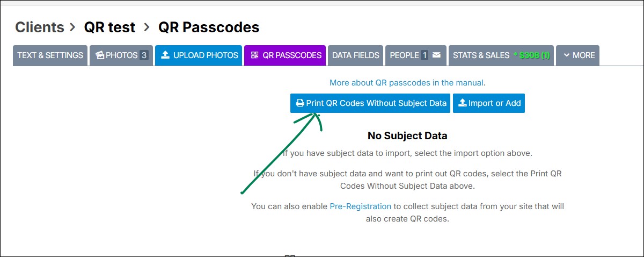
Task: Click the chevron arrow on More tab
Action: point(566,55)
